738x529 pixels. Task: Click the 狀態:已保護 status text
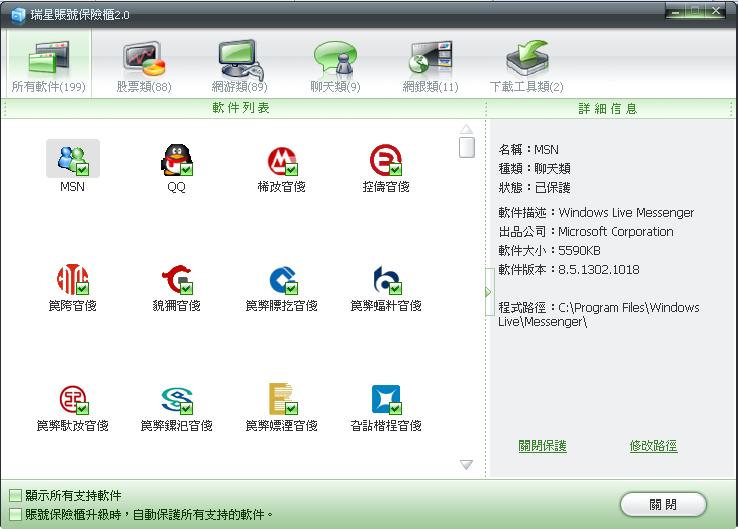pyautogui.click(x=534, y=188)
